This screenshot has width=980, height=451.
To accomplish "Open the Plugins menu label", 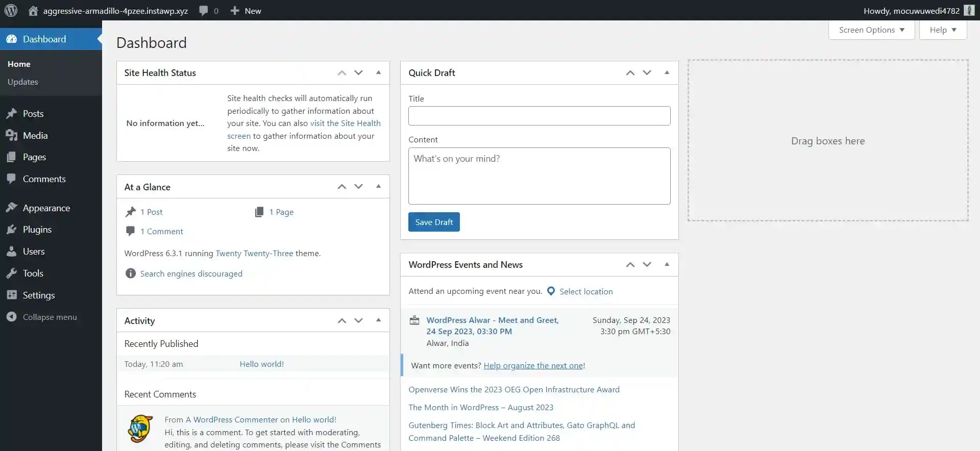I will point(37,230).
